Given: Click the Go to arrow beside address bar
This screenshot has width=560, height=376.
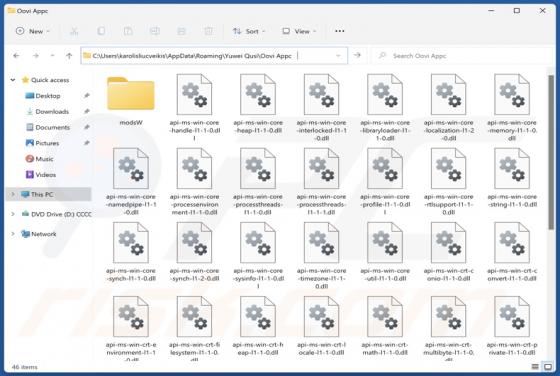Looking at the screenshot, I should coord(357,55).
